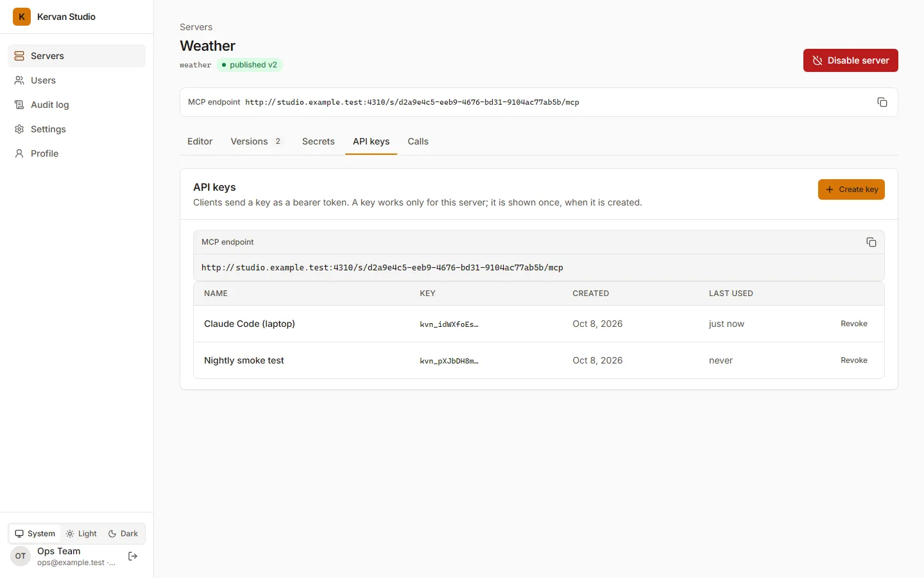The image size is (924, 578).
Task: Click the NAME column header
Action: click(x=216, y=293)
